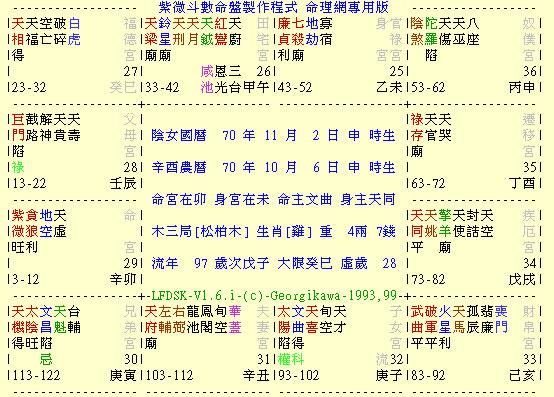Viewport: 554px width, 397px height.
Task: Click age range 3-12
Action: coord(25,279)
